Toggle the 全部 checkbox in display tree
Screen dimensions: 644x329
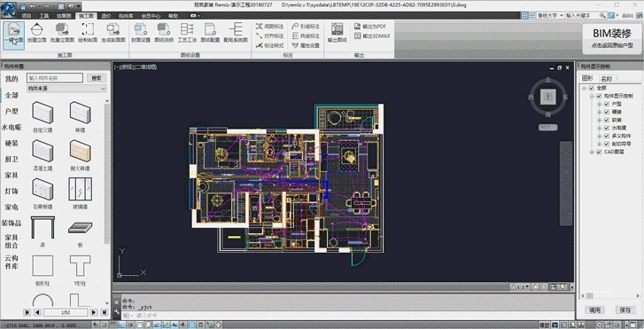tap(592, 88)
